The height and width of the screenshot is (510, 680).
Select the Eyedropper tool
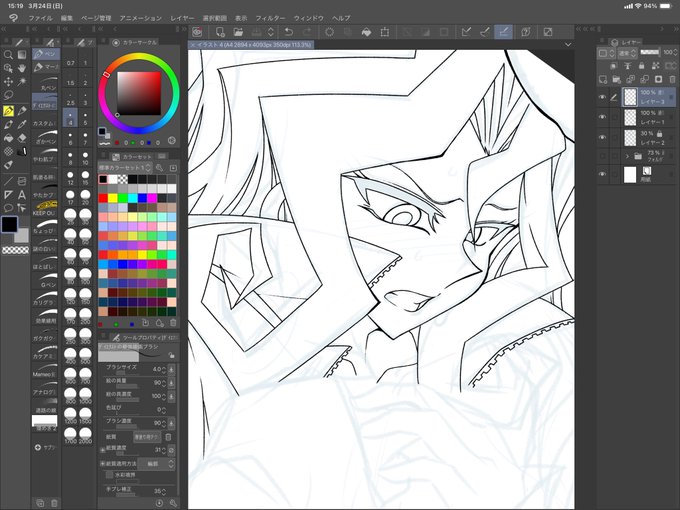tap(22, 125)
